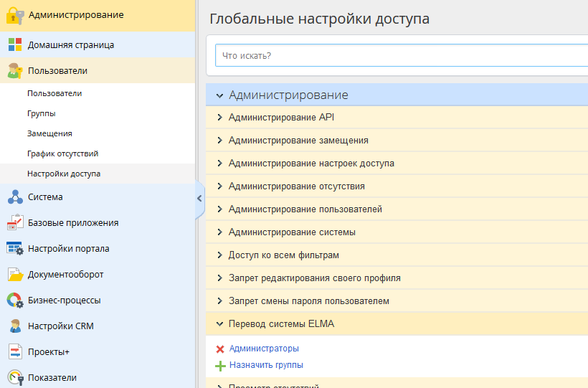Open the Группы submenu item
The image size is (588, 388).
pos(42,113)
